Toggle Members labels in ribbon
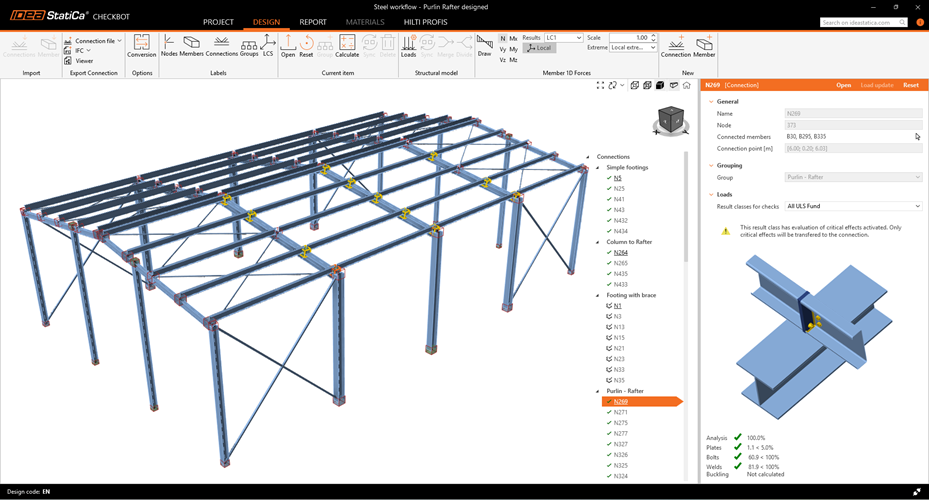The image size is (929, 500). [192, 45]
